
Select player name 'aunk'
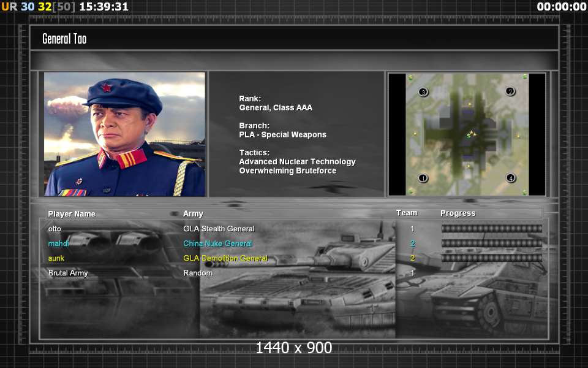pyautogui.click(x=56, y=258)
